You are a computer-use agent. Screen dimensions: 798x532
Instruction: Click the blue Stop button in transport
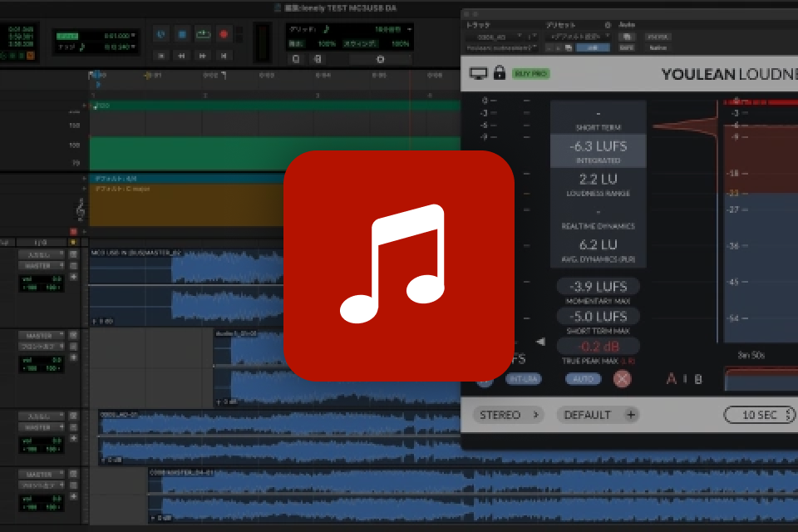click(182, 35)
